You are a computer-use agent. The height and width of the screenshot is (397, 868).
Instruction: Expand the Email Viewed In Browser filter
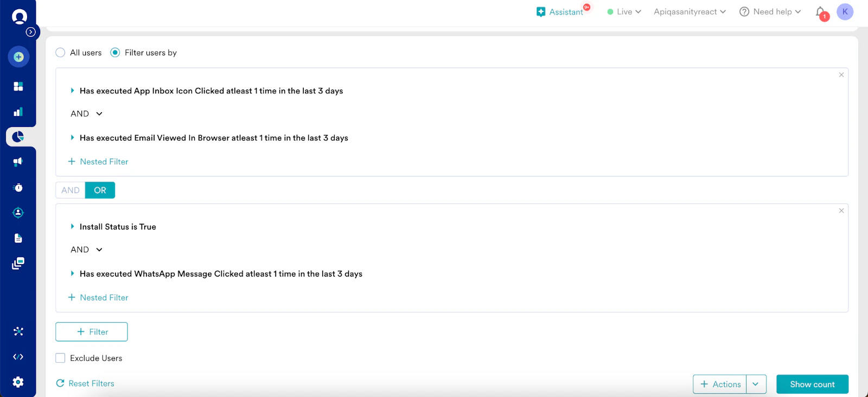point(72,138)
